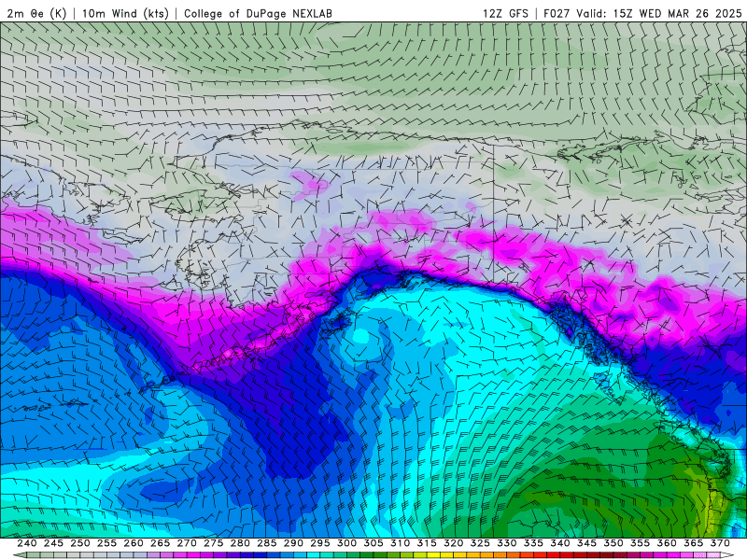Click the 250 scale label
Viewport: 747px width, 560px height.
coord(80,543)
